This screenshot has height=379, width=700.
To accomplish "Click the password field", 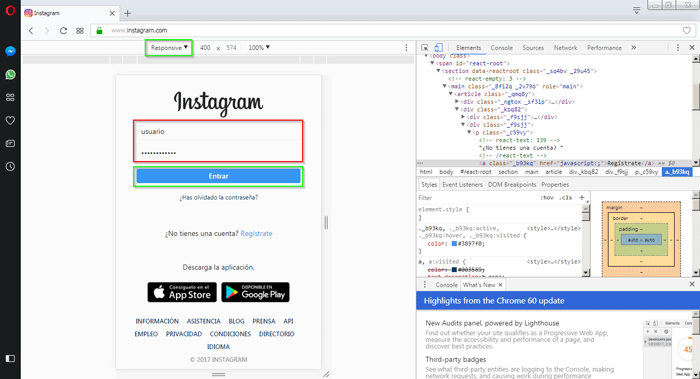I will [218, 152].
